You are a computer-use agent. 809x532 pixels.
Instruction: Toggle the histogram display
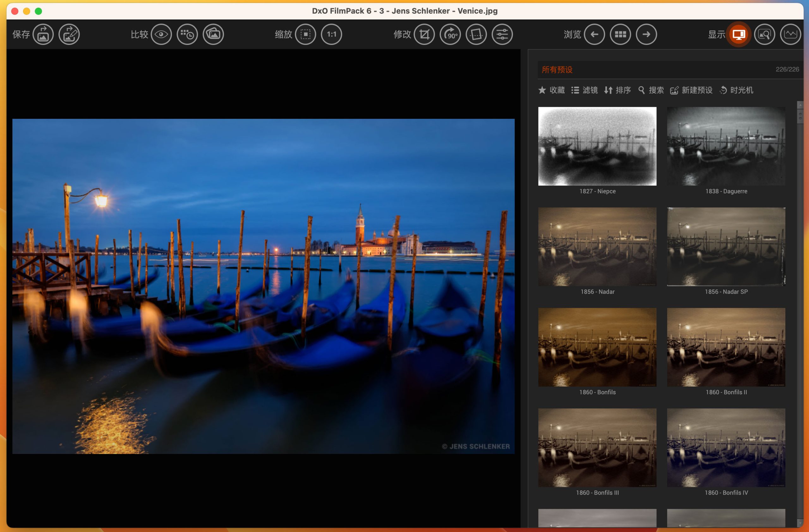pos(790,34)
